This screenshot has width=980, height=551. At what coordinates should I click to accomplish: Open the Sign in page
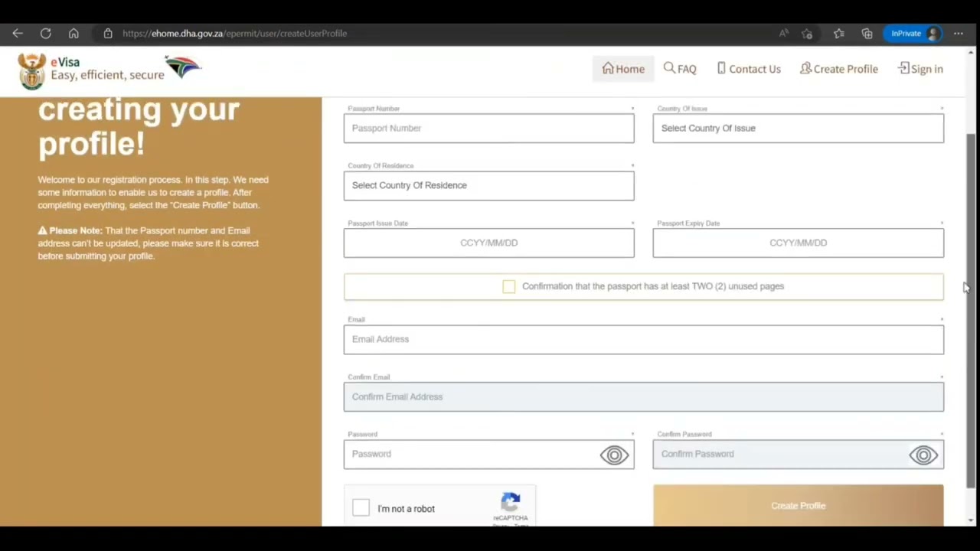click(x=920, y=69)
